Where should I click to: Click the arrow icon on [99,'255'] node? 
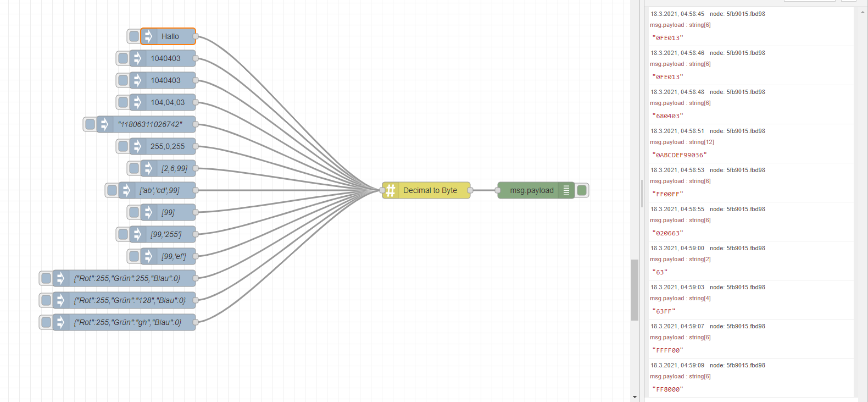click(137, 234)
